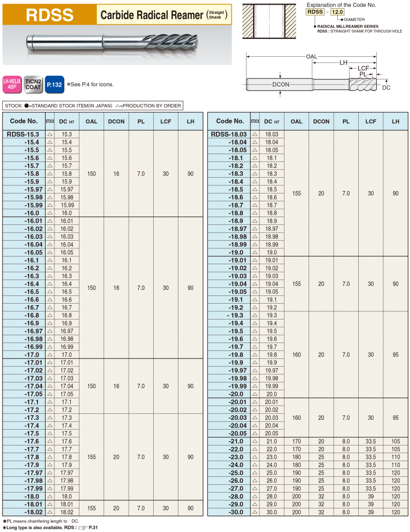This screenshot has width=410, height=532.
Task: Select the RDSS-15.3 code cell
Action: (x=24, y=134)
